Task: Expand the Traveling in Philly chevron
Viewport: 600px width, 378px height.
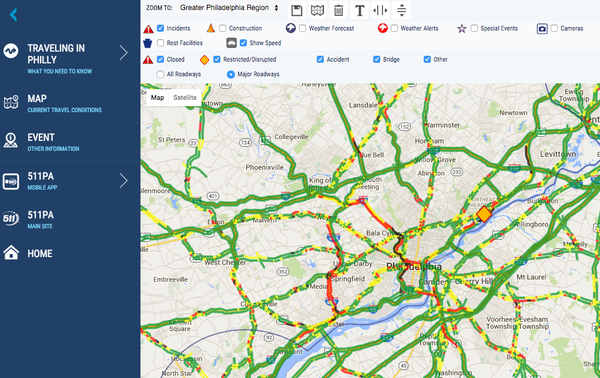Action: [x=123, y=53]
